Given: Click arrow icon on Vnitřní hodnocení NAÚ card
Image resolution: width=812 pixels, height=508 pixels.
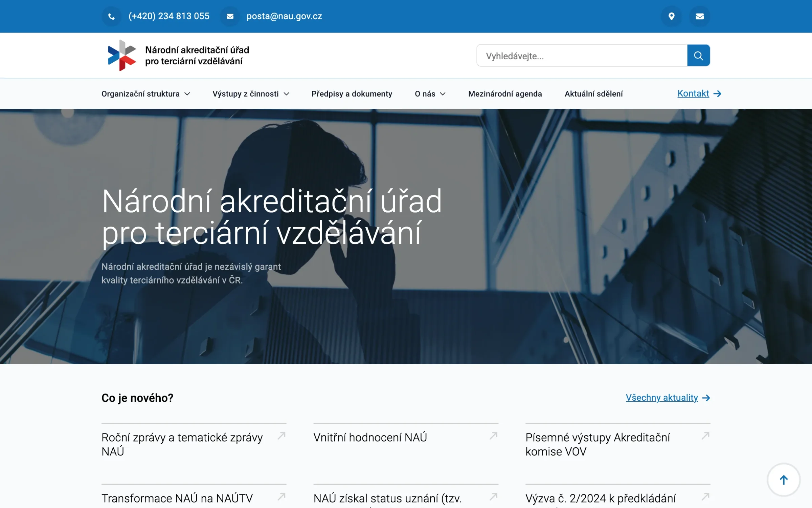Looking at the screenshot, I should tap(494, 436).
